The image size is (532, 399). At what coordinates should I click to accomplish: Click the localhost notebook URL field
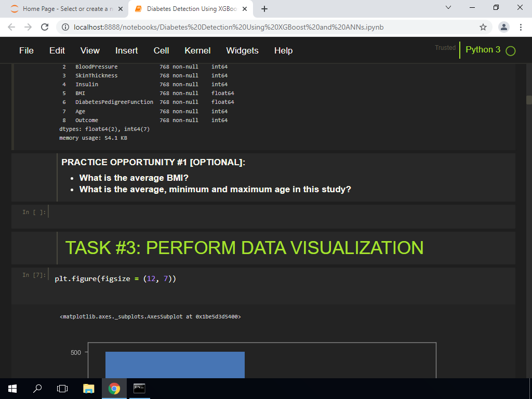229,27
